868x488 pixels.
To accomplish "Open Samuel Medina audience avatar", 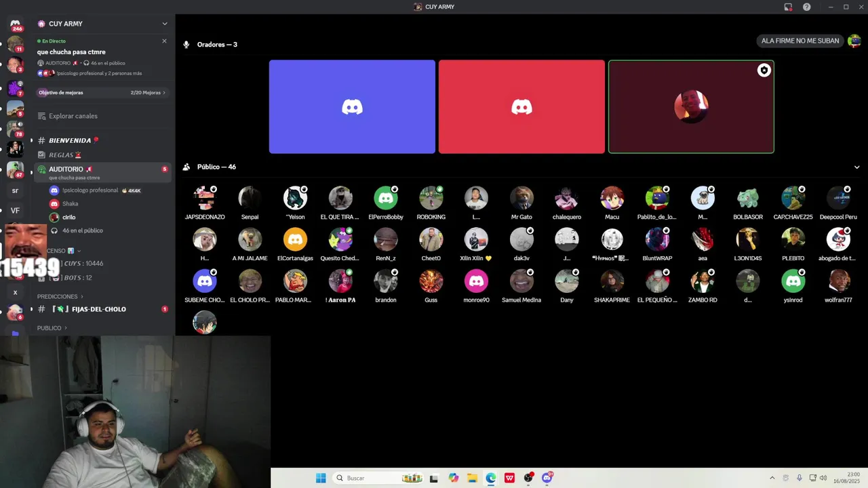I will point(521,281).
